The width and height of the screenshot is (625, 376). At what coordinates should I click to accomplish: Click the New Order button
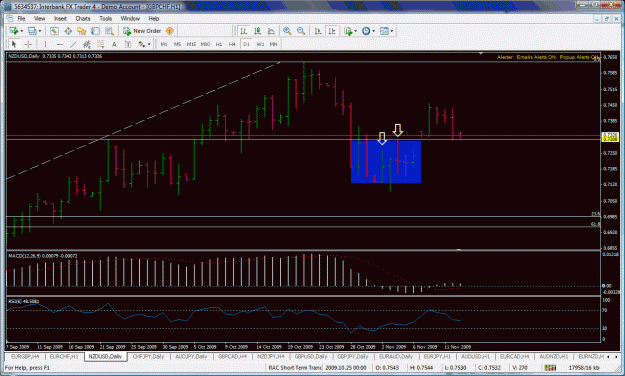coord(142,31)
